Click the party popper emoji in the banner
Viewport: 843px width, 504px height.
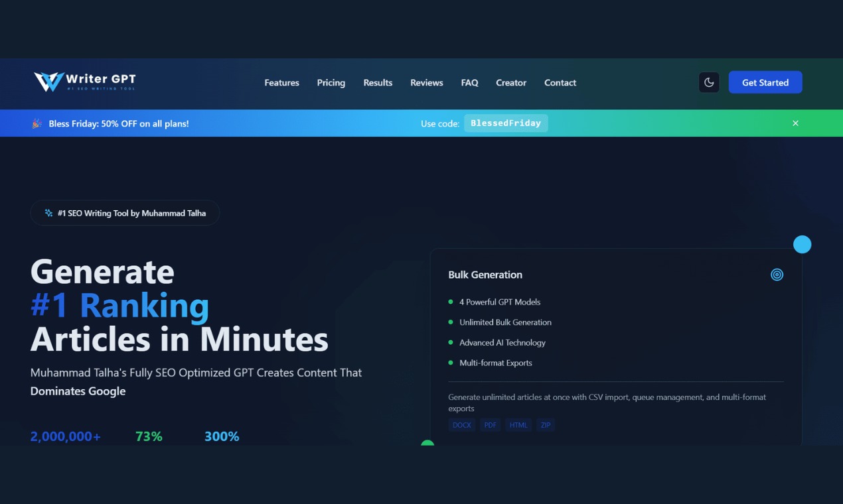37,123
